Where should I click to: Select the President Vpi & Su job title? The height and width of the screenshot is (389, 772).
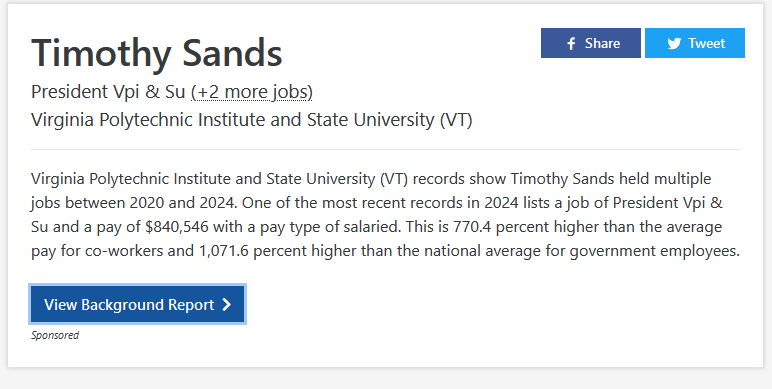(x=108, y=92)
